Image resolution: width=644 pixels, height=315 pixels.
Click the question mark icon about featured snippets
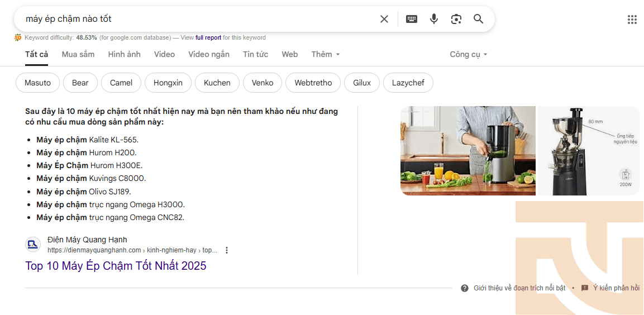click(465, 288)
